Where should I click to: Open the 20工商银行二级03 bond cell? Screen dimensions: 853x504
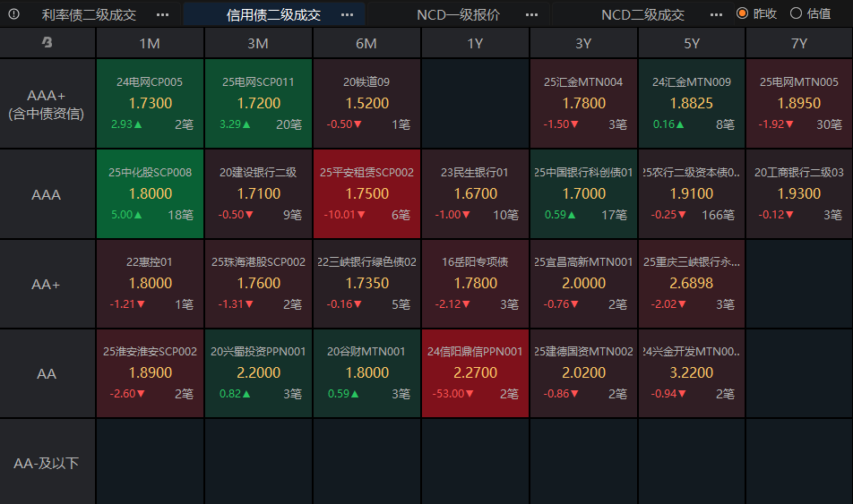799,194
